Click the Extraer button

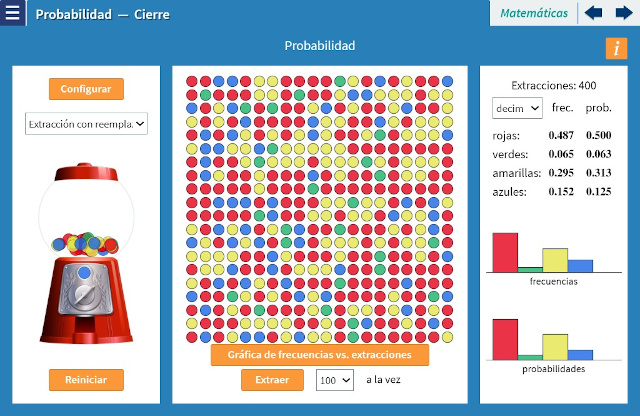(272, 380)
